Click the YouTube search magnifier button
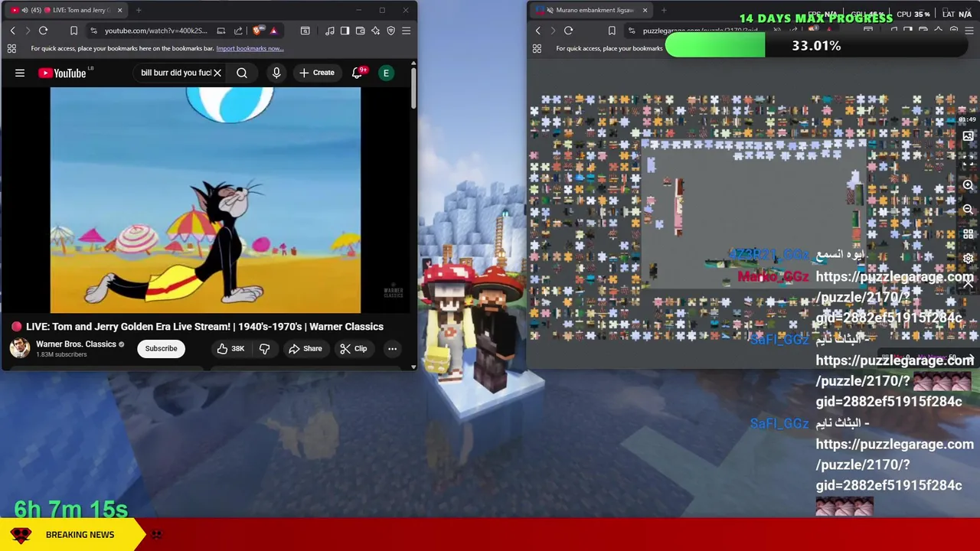 [x=242, y=73]
